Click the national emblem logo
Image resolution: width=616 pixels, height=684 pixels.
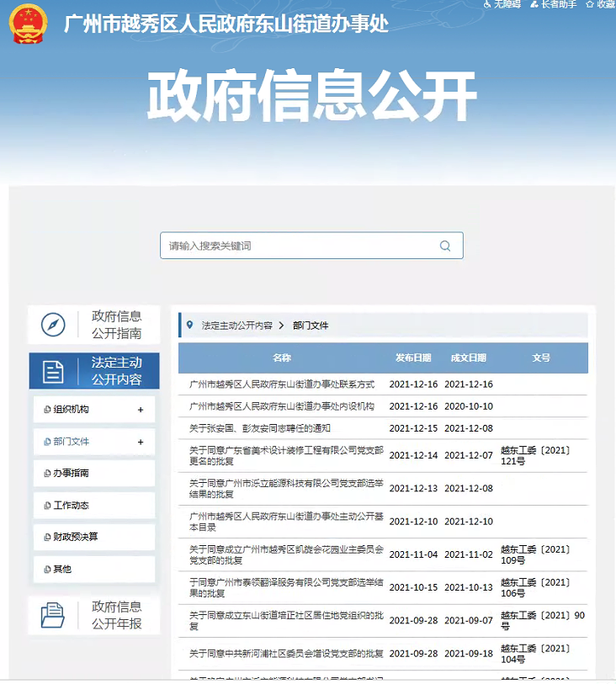click(29, 24)
